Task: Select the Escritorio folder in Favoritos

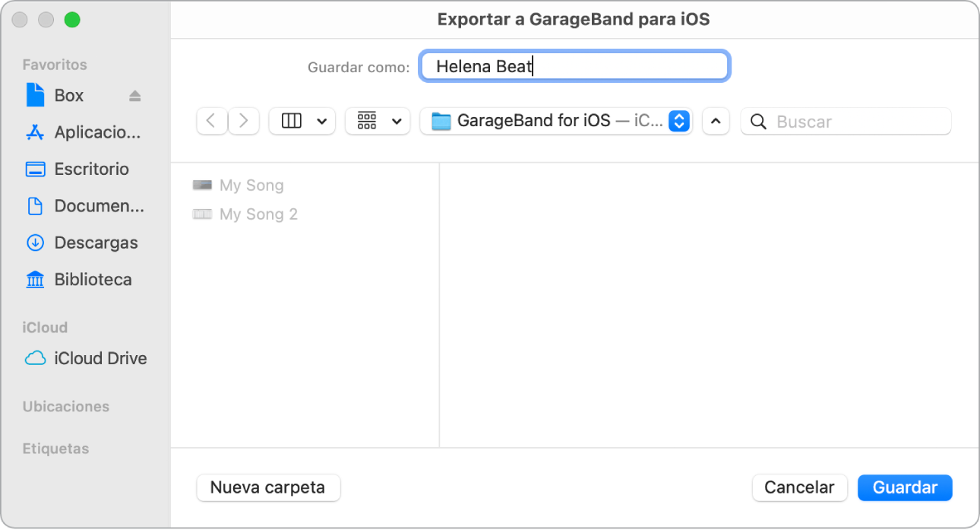Action: coord(91,169)
